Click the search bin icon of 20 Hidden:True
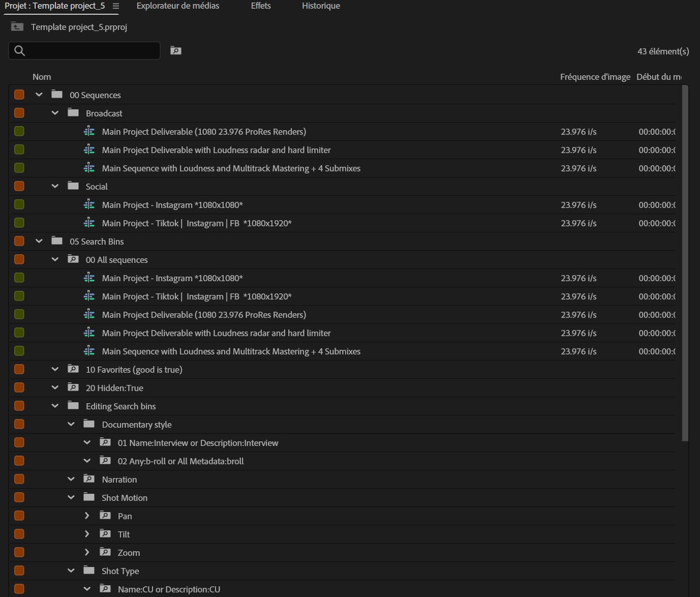 click(x=73, y=387)
